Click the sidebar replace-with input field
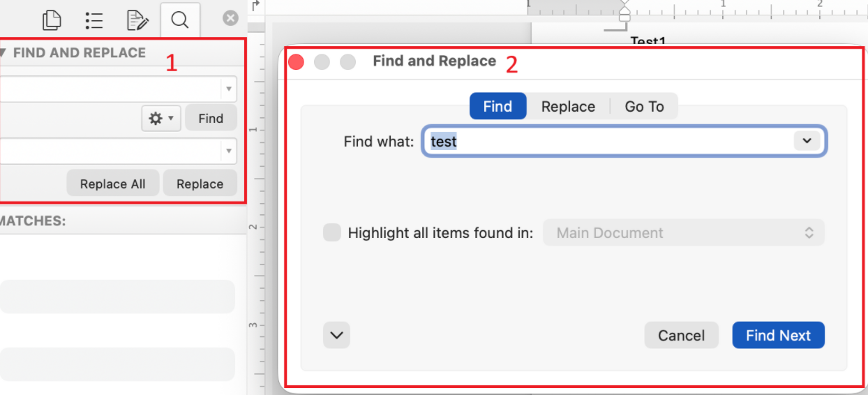This screenshot has height=395, width=868. (x=110, y=151)
